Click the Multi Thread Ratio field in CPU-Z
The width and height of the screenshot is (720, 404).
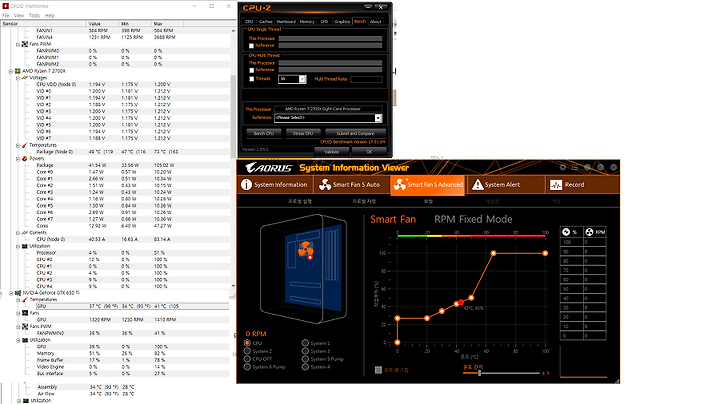[x=366, y=79]
